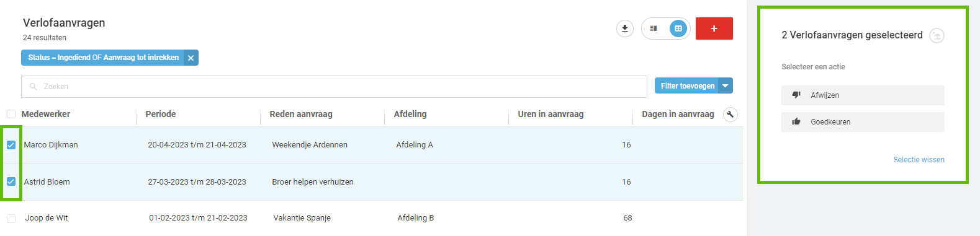Focus the Zoeken search field
Viewport: 980px width, 236px height.
tap(334, 87)
